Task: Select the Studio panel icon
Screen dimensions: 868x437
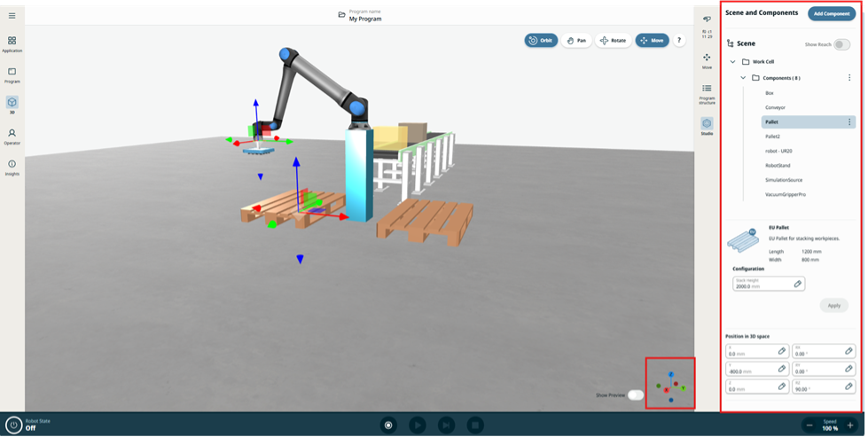Action: [x=707, y=125]
